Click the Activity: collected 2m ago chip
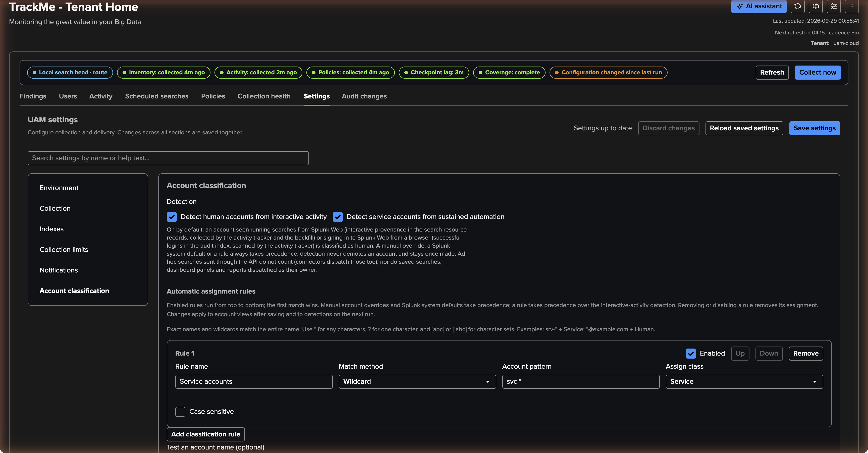The width and height of the screenshot is (868, 453). click(x=258, y=72)
